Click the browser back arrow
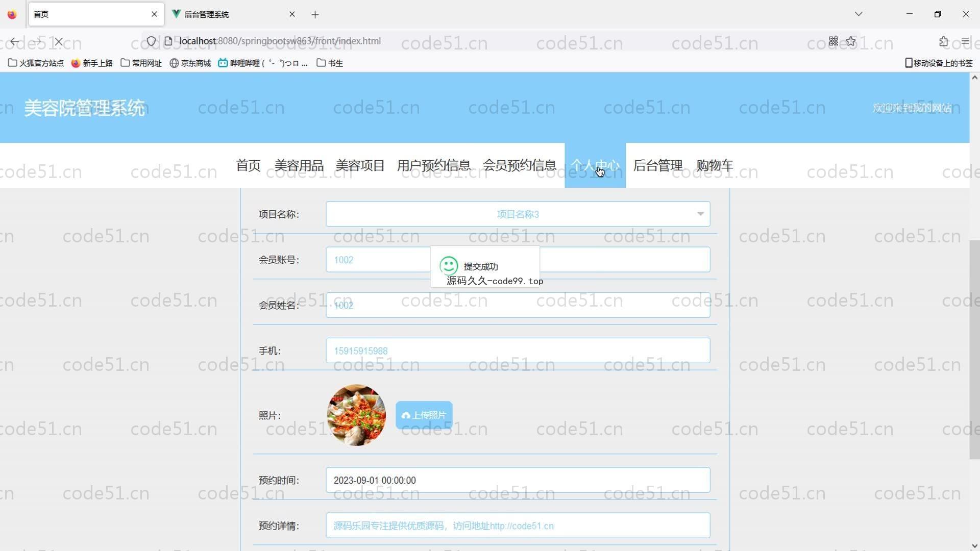The image size is (980, 551). tap(15, 41)
